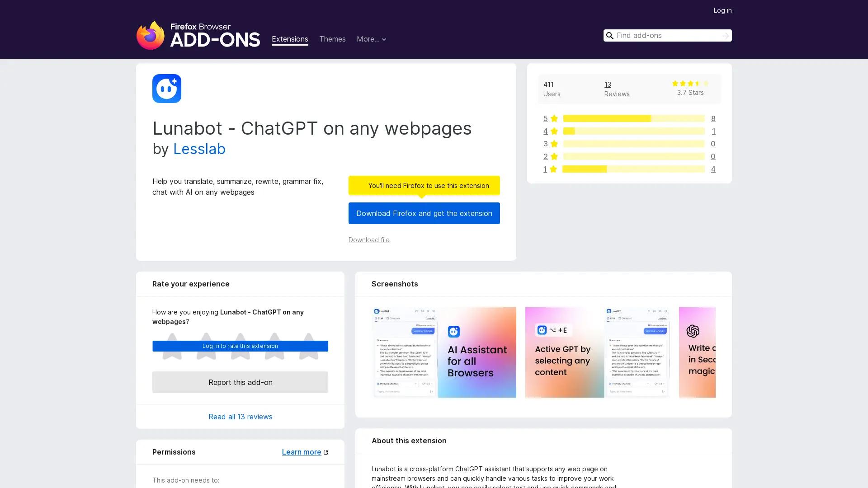Click the Download file link

click(368, 240)
